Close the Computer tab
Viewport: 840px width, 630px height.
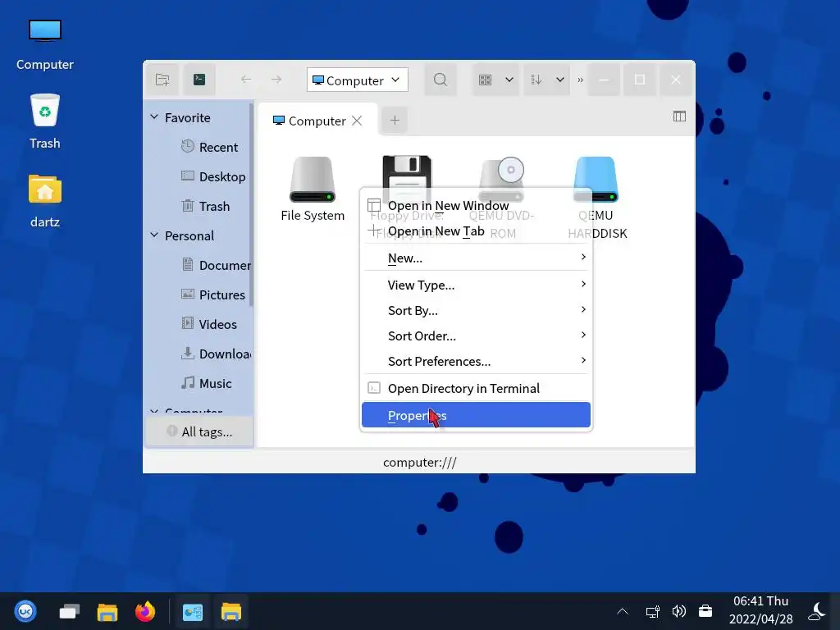click(x=357, y=121)
